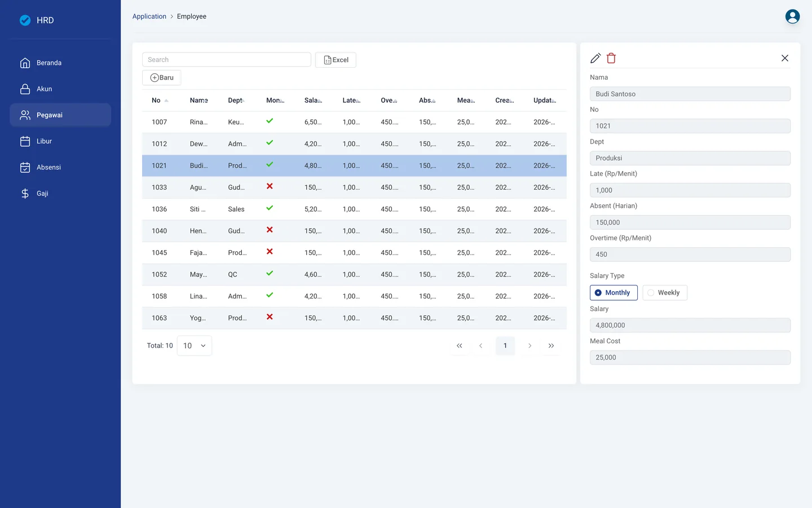Open the Beranda home page
The width and height of the screenshot is (812, 508).
[x=60, y=63]
